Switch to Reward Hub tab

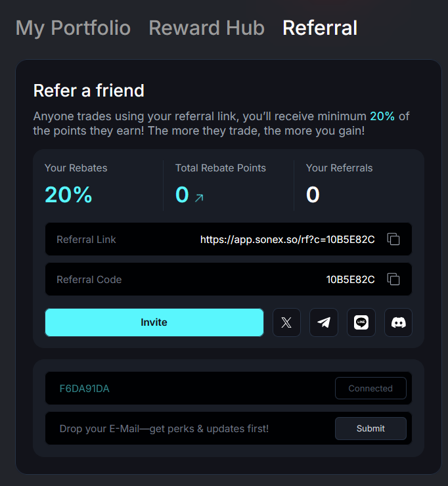point(206,28)
